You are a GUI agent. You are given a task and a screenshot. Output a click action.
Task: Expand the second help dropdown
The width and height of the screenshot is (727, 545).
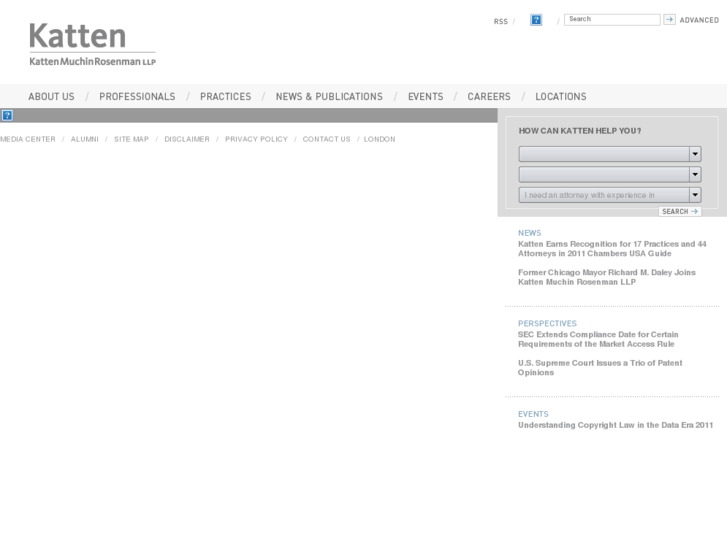pyautogui.click(x=610, y=174)
